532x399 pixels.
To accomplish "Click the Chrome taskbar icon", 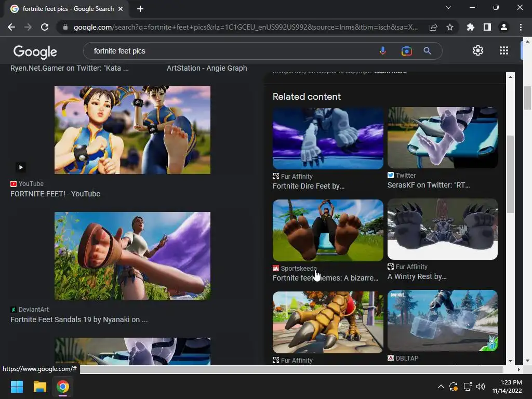I will coord(63,387).
